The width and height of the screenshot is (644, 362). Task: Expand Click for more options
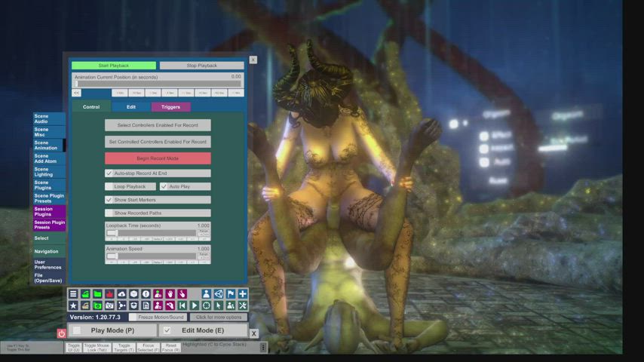point(219,318)
